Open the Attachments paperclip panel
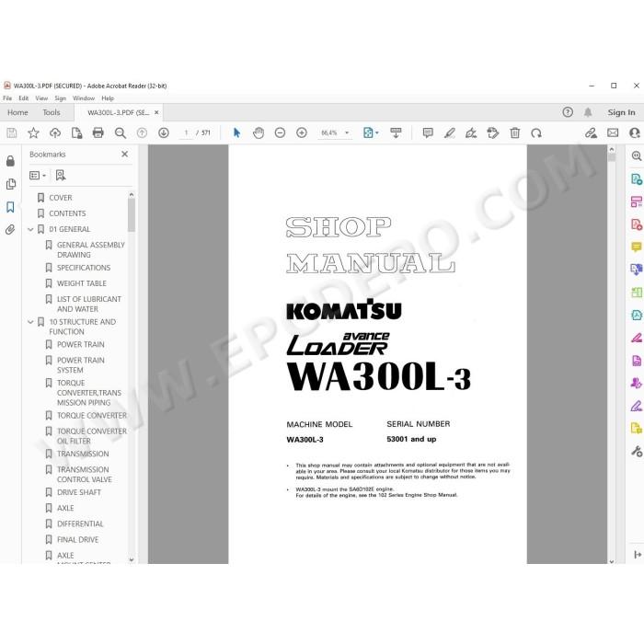Screen dimensions: 644x644 (11, 230)
